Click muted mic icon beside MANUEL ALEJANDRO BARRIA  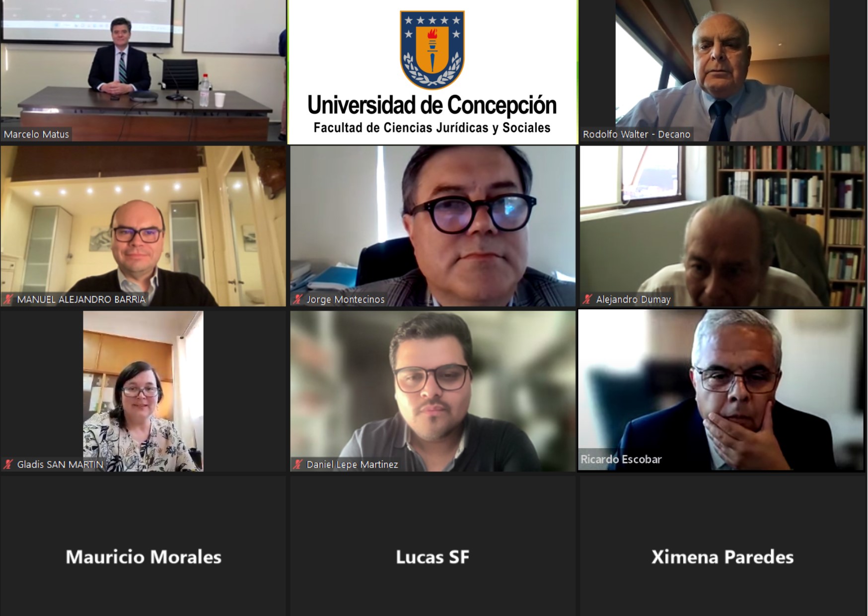click(x=8, y=300)
